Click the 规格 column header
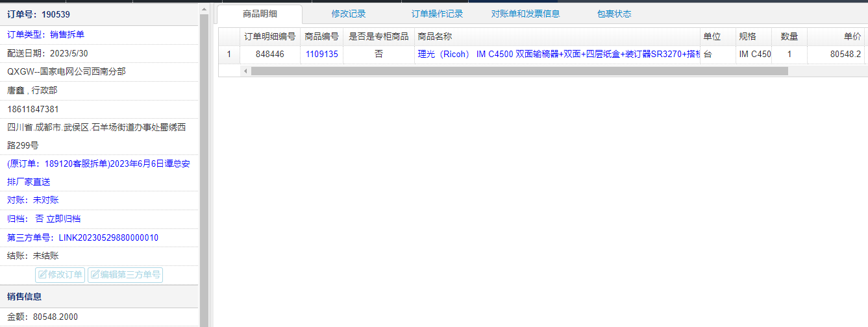The image size is (868, 327). [x=753, y=37]
